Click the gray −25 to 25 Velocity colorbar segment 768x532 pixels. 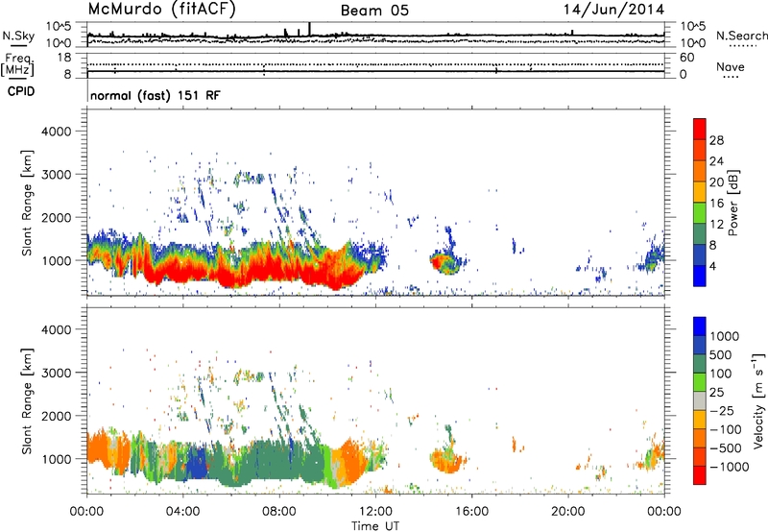700,401
